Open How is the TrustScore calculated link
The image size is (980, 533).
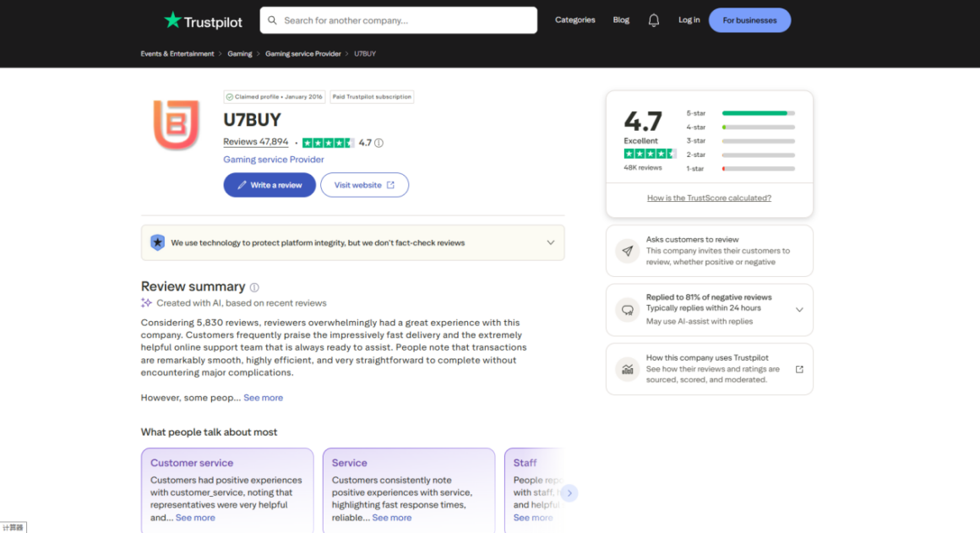pos(709,198)
